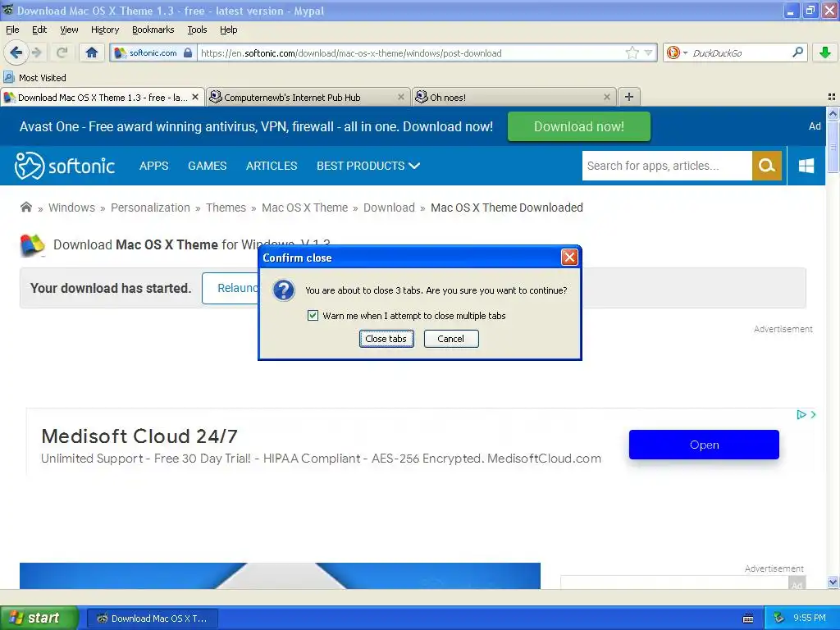This screenshot has height=630, width=840.
Task: Go to the home page icon
Action: [92, 52]
